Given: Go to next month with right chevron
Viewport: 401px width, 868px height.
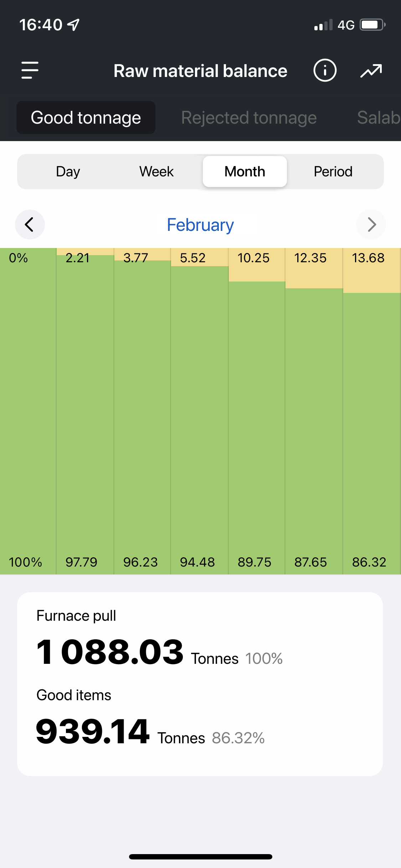Looking at the screenshot, I should 371,224.
